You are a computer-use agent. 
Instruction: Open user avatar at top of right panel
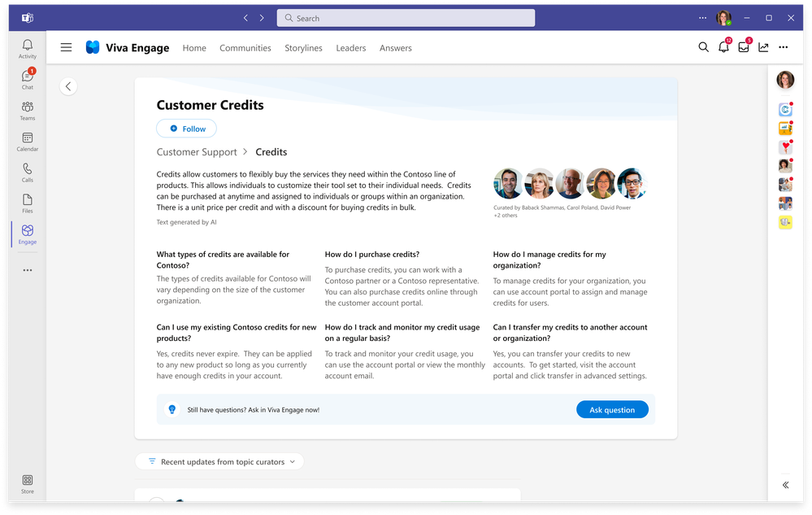pos(786,80)
